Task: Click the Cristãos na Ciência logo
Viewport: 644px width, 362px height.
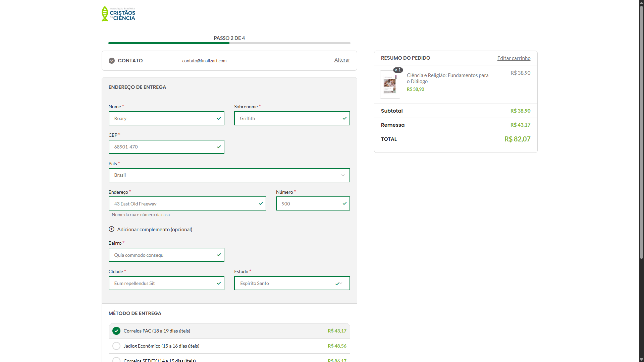Action: point(118,14)
